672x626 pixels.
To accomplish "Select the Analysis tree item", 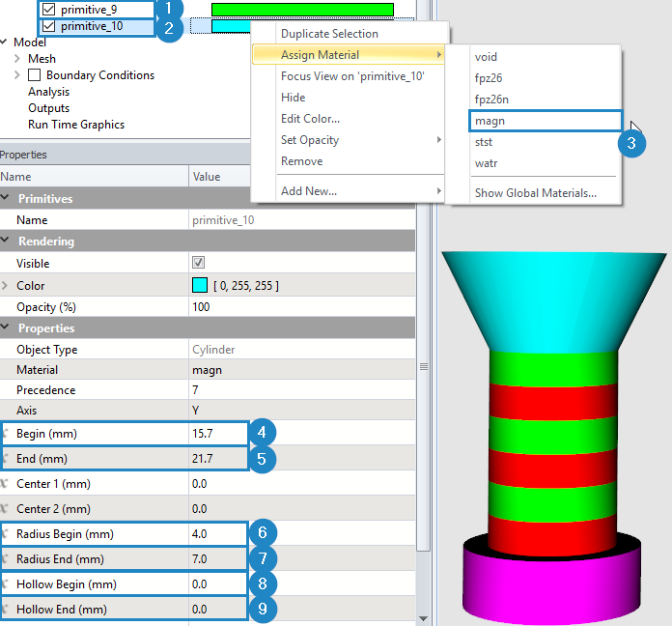I will click(48, 92).
